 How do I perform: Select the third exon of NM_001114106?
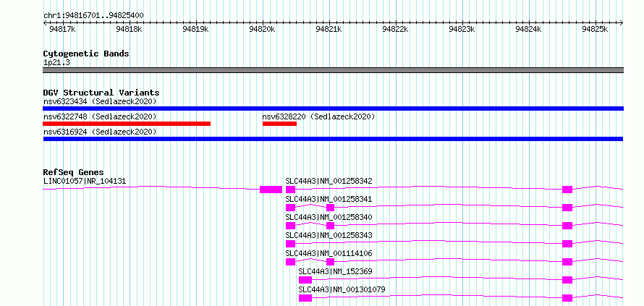point(567,262)
